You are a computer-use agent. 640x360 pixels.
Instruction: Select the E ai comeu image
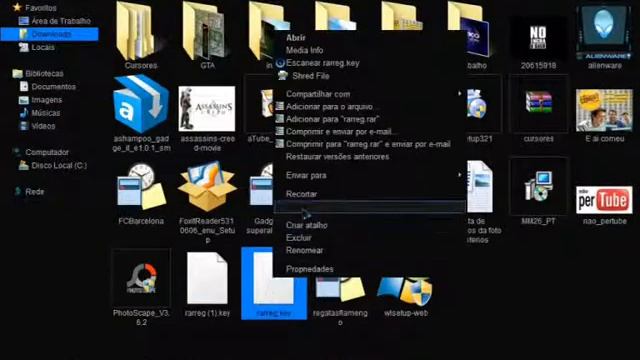(604, 110)
